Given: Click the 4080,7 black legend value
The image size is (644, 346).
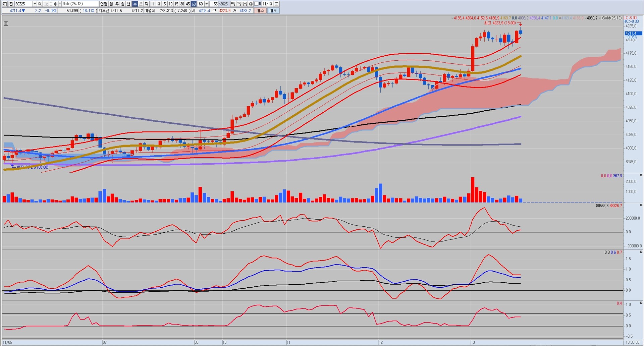Looking at the screenshot, I should coord(592,18).
